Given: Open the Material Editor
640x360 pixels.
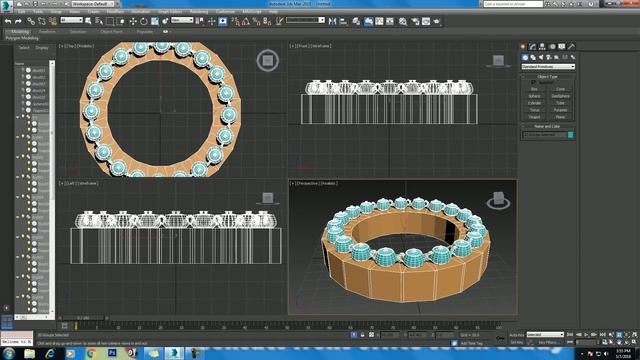Looking at the screenshot, I should pos(403,21).
